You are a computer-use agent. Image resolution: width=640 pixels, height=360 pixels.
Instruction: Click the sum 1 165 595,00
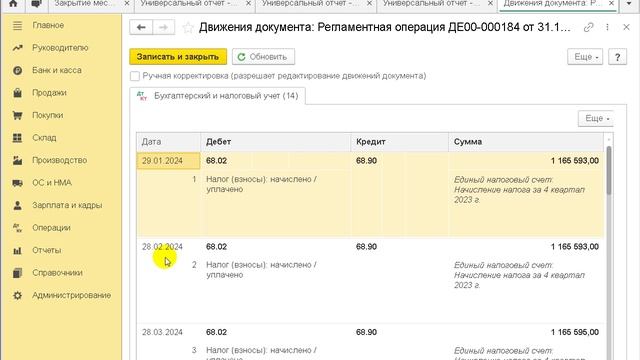pos(575,332)
